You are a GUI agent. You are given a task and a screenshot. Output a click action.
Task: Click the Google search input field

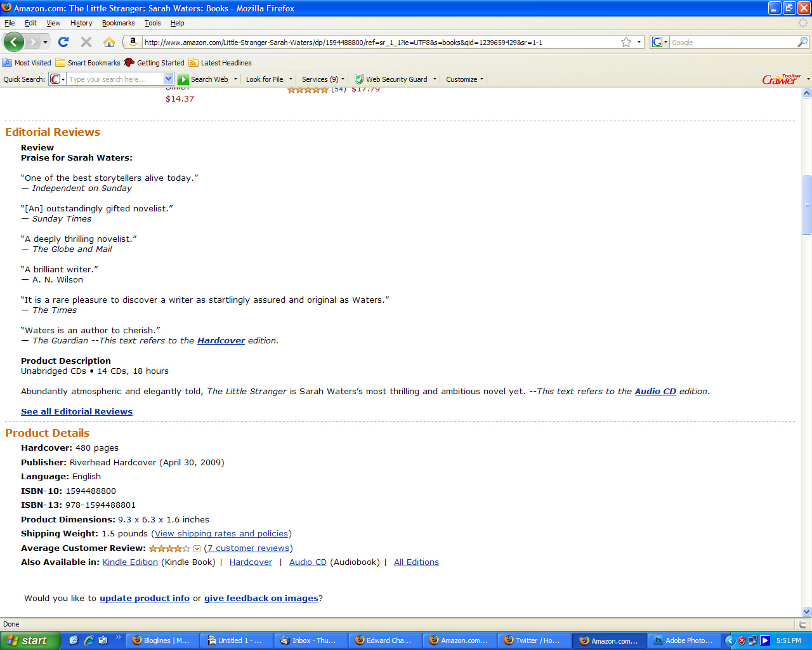(x=733, y=43)
